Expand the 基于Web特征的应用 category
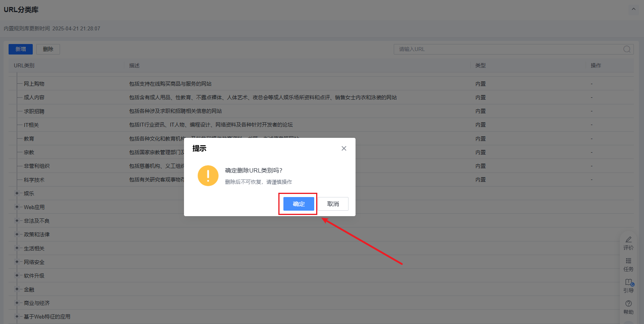Image resolution: width=644 pixels, height=324 pixels. (x=17, y=316)
